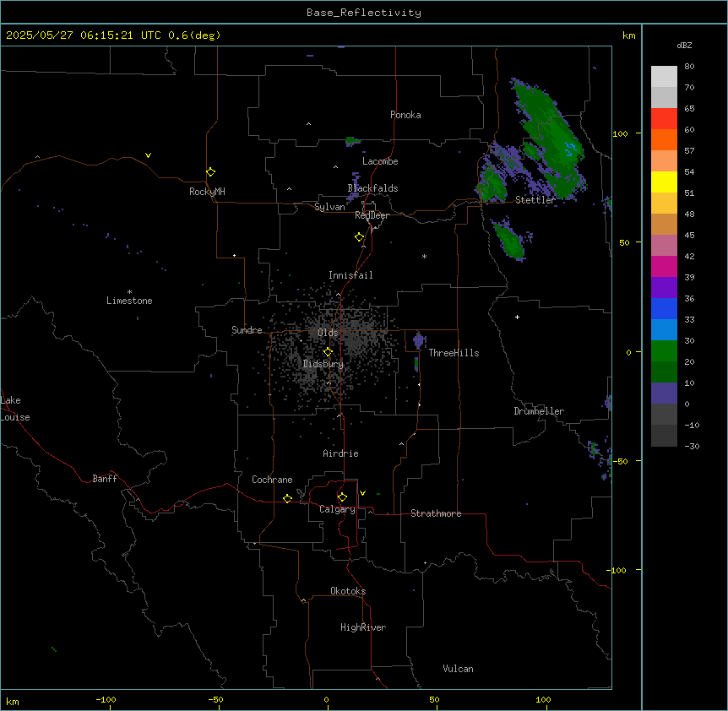Click the Cochrane label
This screenshot has height=711, width=728.
tap(272, 480)
